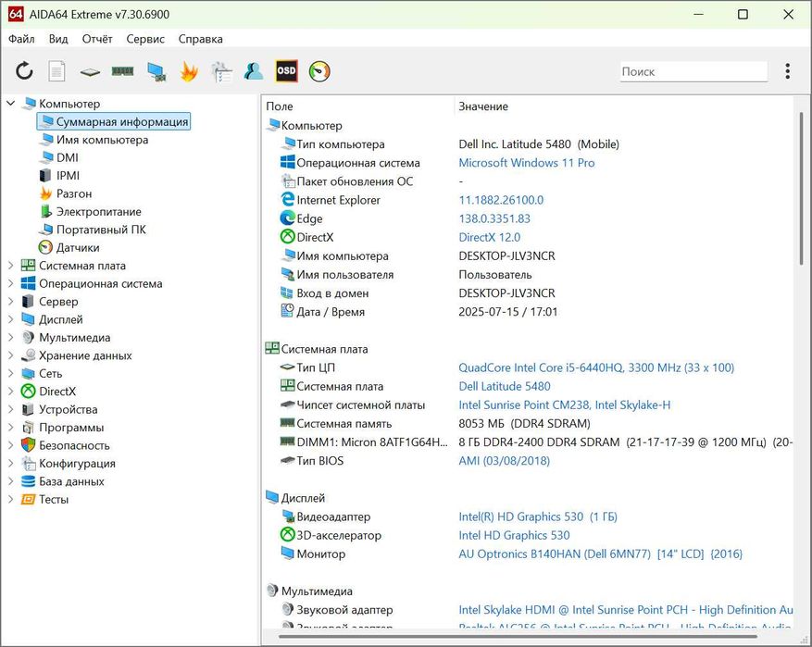The height and width of the screenshot is (647, 812).
Task: Click the DESKTOP-JLV3NCR computer name value
Action: [506, 255]
